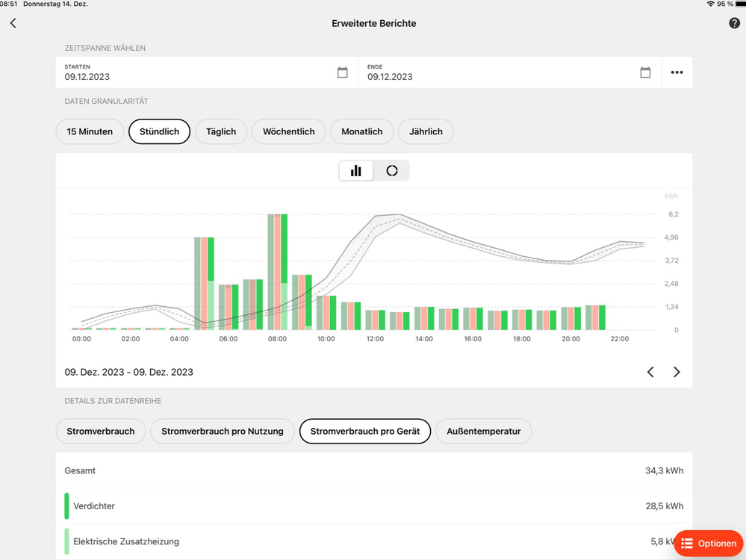Select Stromverbrauch pro Nutzung tab
The image size is (746, 560).
[223, 432]
